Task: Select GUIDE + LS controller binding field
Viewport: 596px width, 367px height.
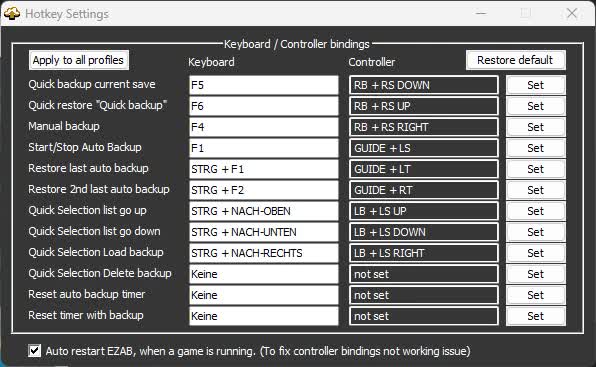Action: point(424,148)
